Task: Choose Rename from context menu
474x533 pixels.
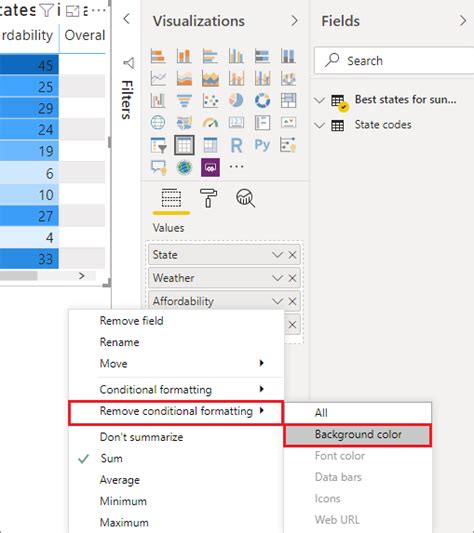Action: tap(176, 342)
